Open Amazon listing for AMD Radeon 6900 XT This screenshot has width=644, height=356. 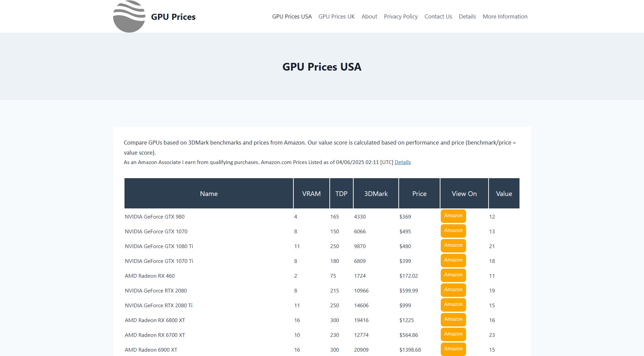[453, 349]
